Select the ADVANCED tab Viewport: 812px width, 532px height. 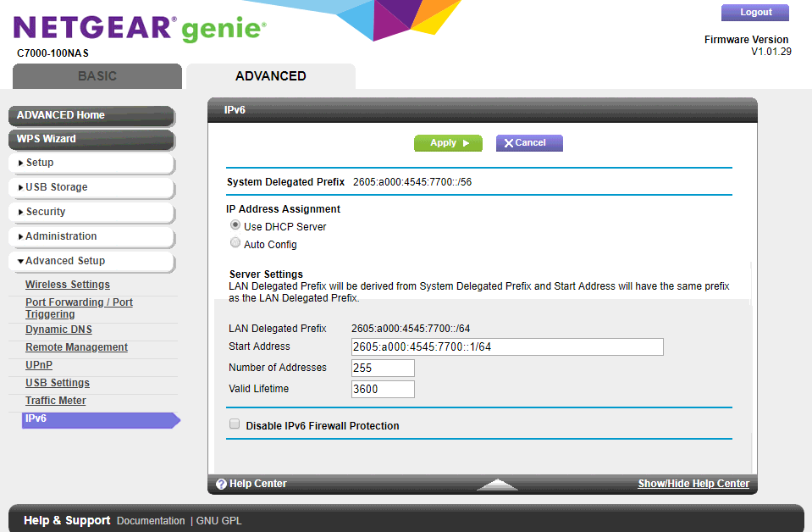pos(270,75)
